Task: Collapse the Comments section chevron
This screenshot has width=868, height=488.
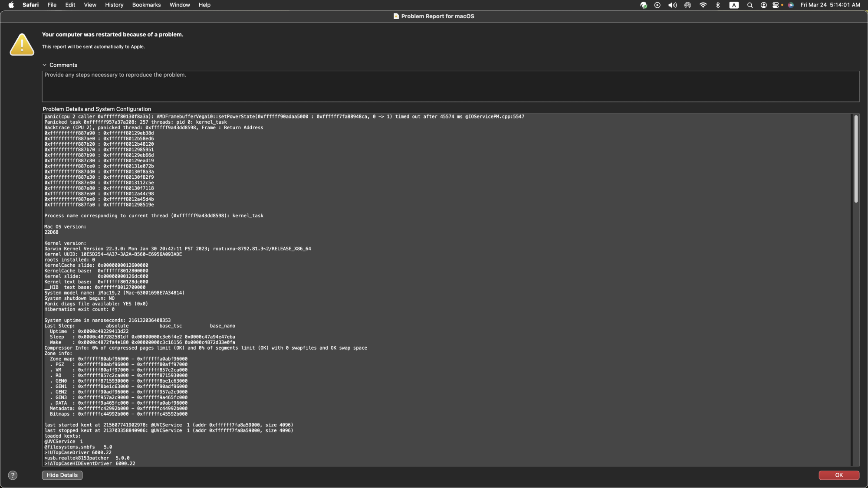Action: [44, 65]
